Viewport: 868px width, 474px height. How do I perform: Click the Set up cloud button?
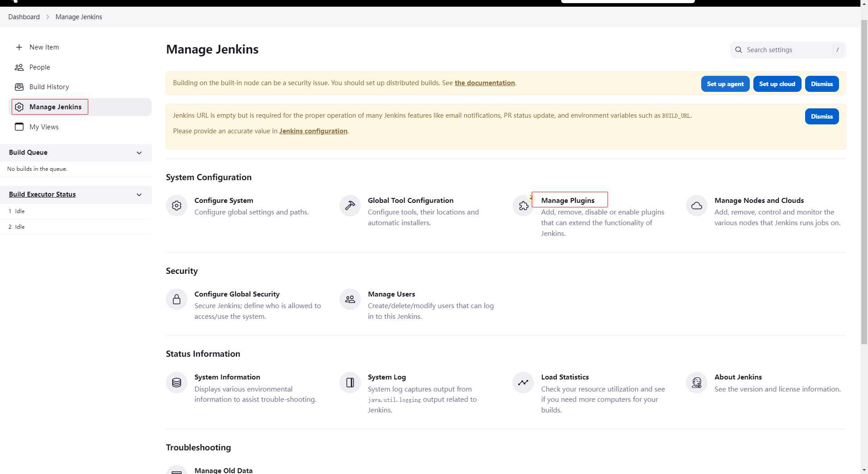click(777, 84)
